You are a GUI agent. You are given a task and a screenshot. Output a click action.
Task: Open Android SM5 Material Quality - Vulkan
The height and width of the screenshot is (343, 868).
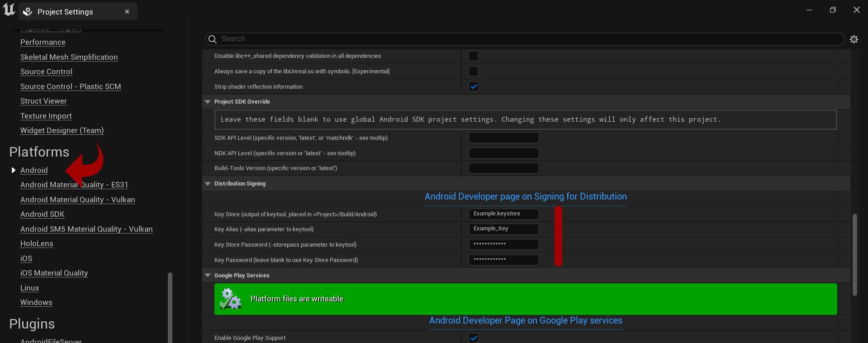(86, 229)
